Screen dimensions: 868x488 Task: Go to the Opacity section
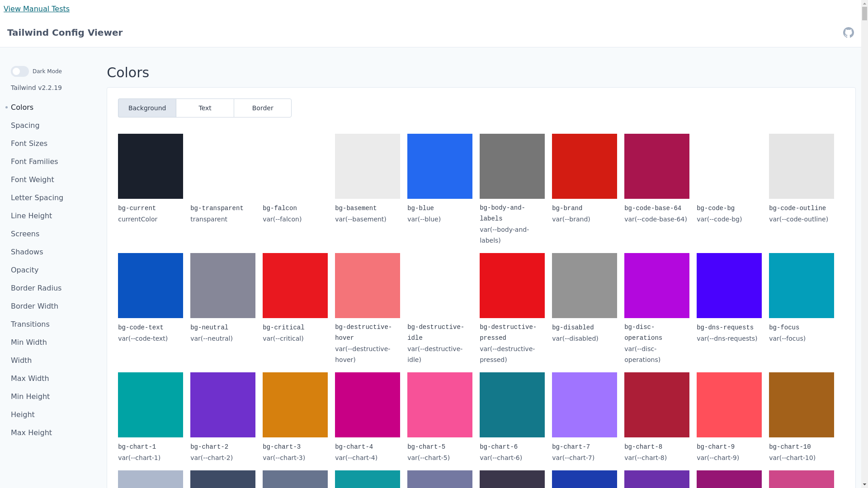pos(24,270)
